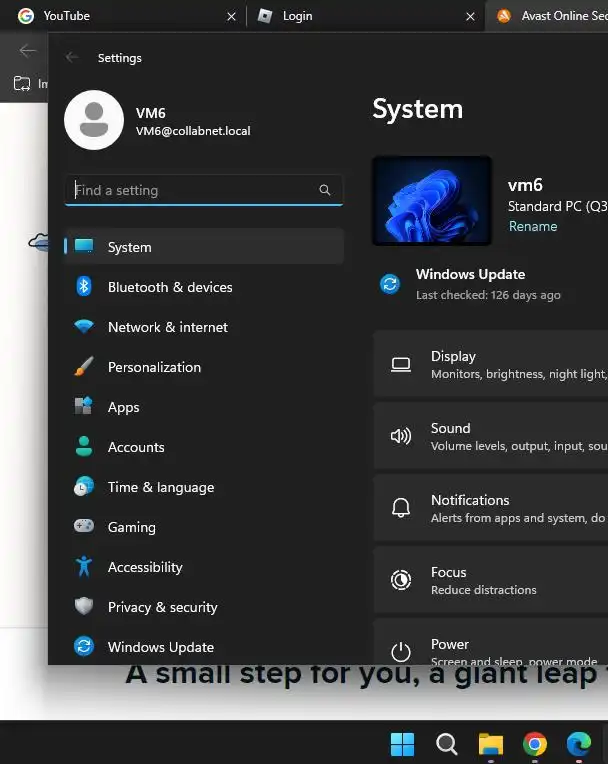The width and height of the screenshot is (608, 764).
Task: Click into Find a setting field
Action: click(x=204, y=190)
